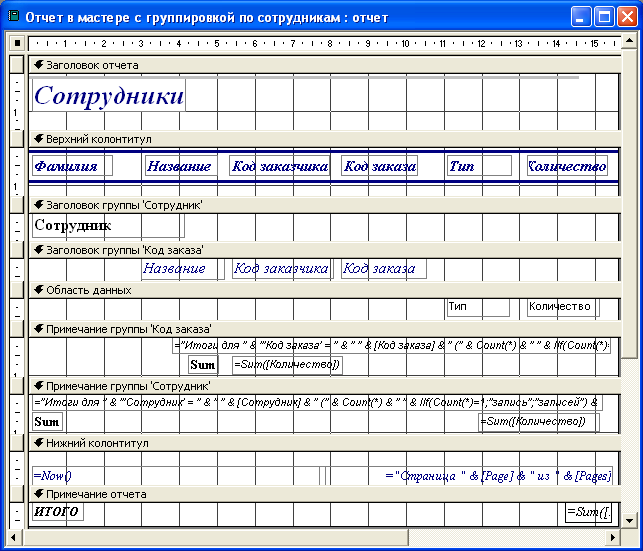Image resolution: width=643 pixels, height=551 pixels.
Task: Select the bold 'Сотрудник' group field
Action: pos(108,225)
